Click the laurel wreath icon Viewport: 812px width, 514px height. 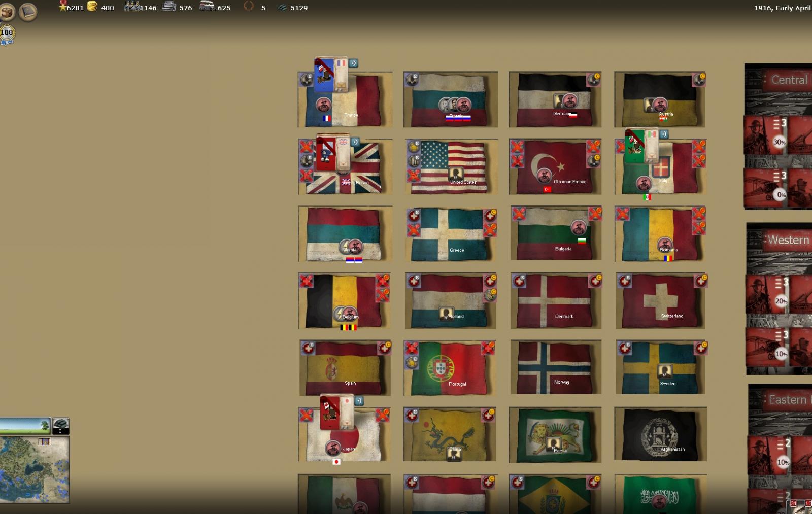coord(248,7)
